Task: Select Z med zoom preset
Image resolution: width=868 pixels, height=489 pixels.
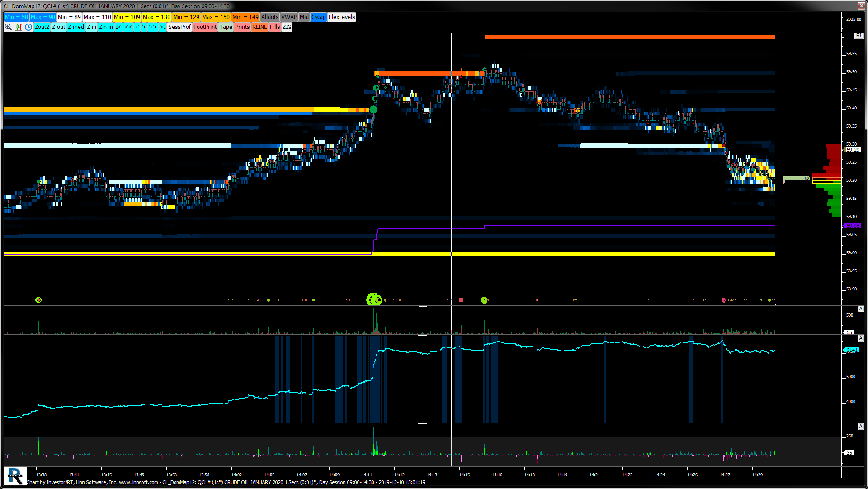Action: [x=76, y=27]
